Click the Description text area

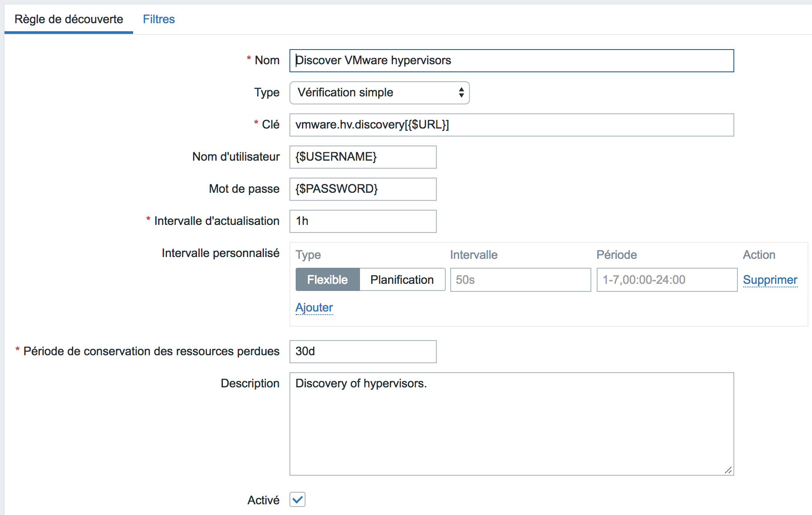coord(511,424)
